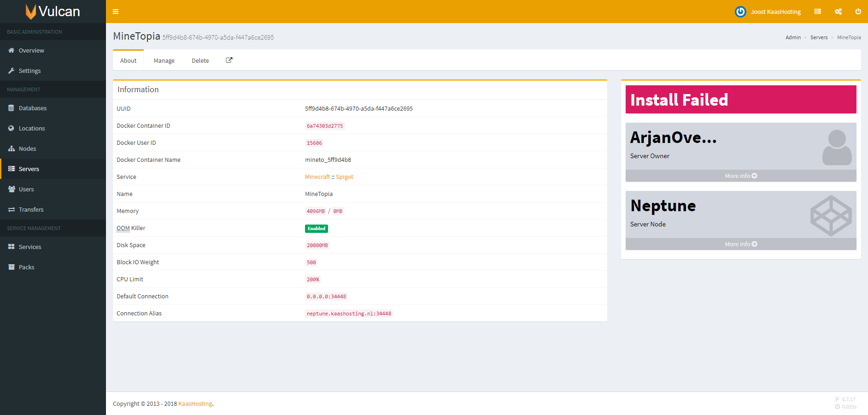The image size is (868, 415).
Task: Click Servers in the breadcrumb
Action: pyautogui.click(x=819, y=37)
